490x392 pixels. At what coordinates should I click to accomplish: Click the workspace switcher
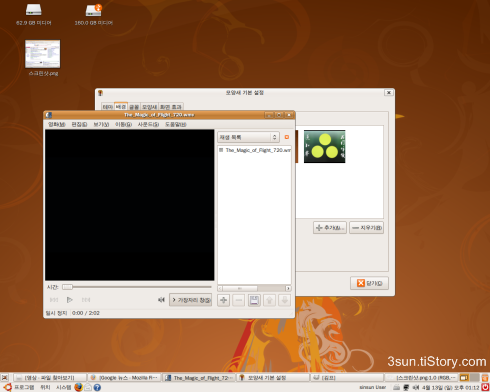(x=469, y=378)
